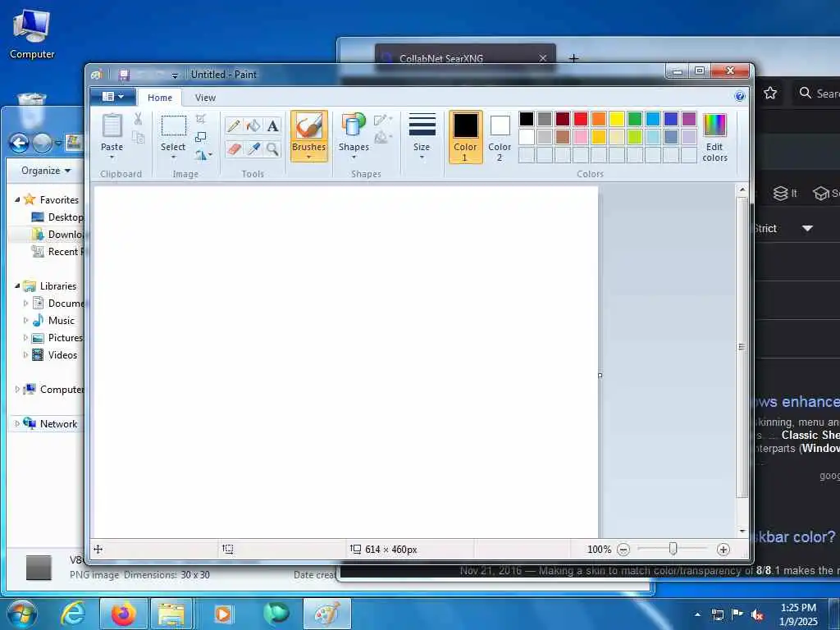Open the Paint application menu button
The width and height of the screenshot is (840, 630).
click(x=113, y=97)
